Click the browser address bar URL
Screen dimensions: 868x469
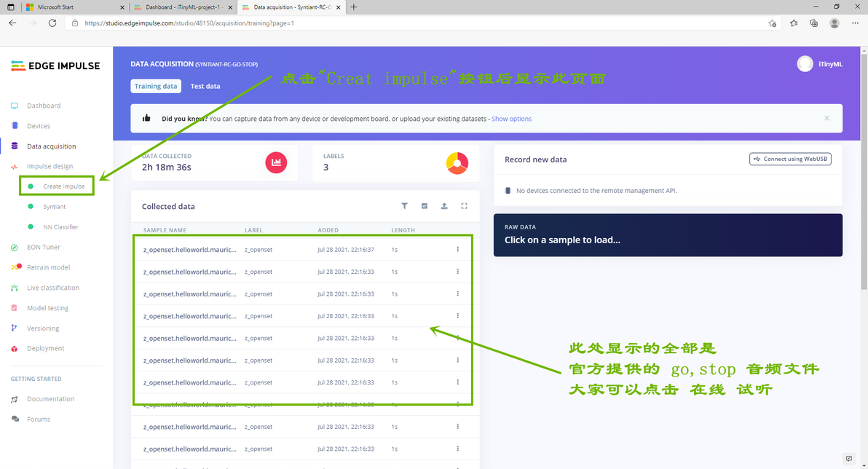(189, 23)
